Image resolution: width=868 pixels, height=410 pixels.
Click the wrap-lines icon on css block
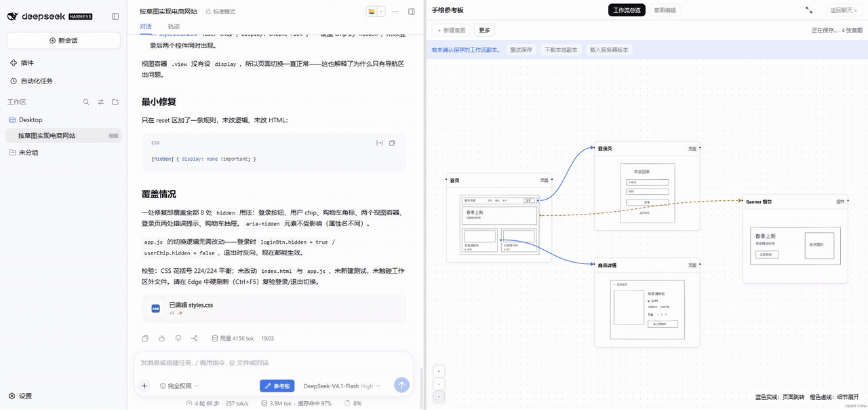379,143
